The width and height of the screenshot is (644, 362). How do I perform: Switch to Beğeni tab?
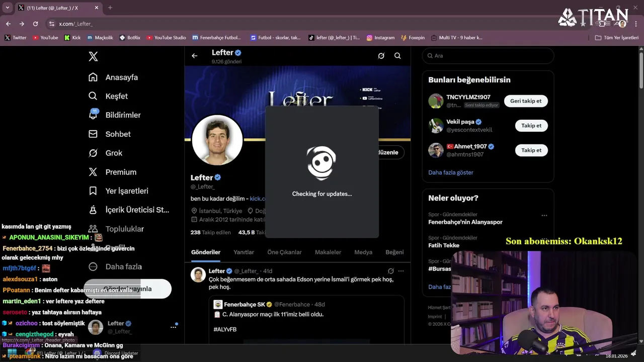point(394,252)
